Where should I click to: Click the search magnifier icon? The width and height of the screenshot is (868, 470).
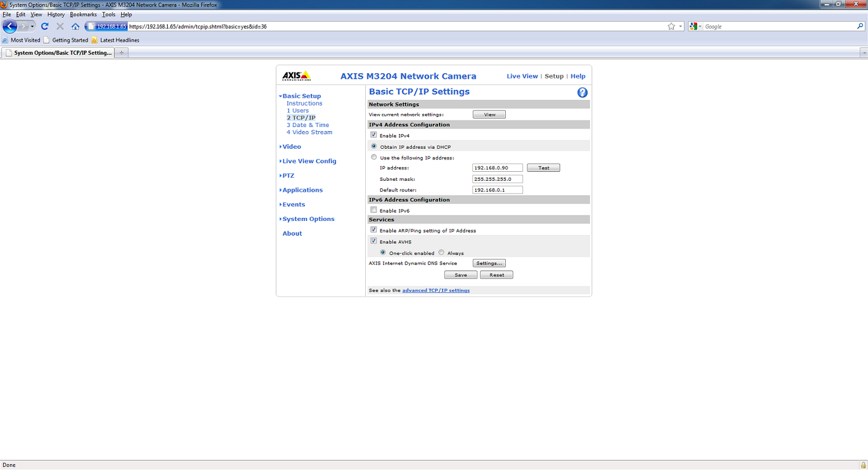pyautogui.click(x=860, y=27)
